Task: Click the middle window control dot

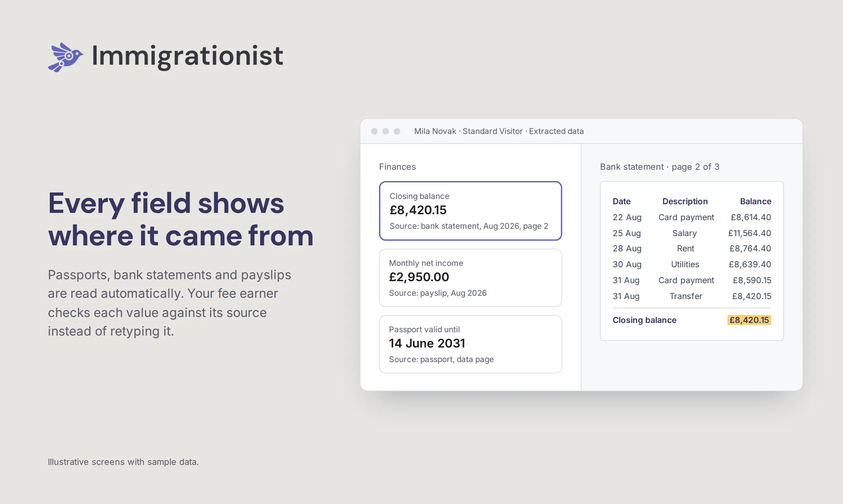Action: [385, 131]
